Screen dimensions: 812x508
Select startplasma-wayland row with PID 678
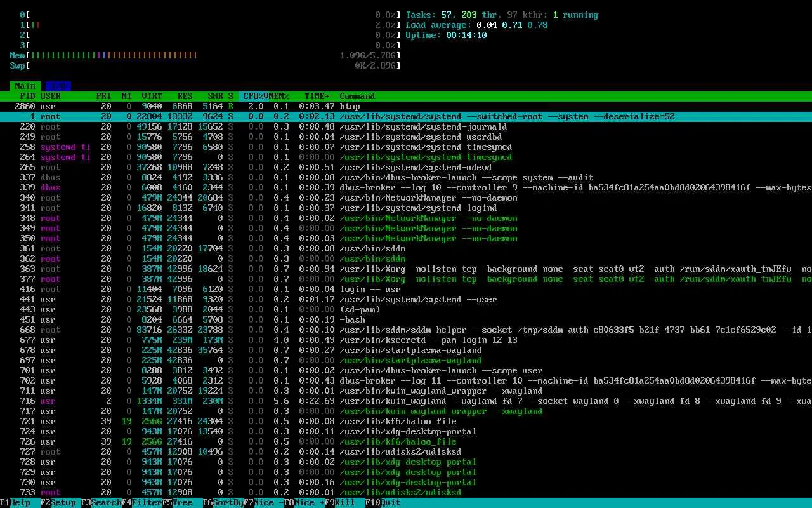tap(406, 350)
